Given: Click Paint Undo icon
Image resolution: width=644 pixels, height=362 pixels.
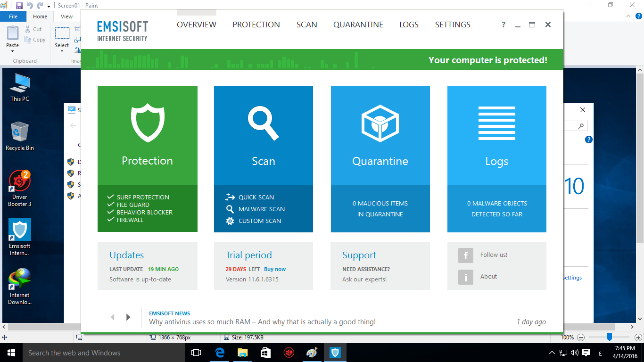Looking at the screenshot, I should click(x=30, y=6).
